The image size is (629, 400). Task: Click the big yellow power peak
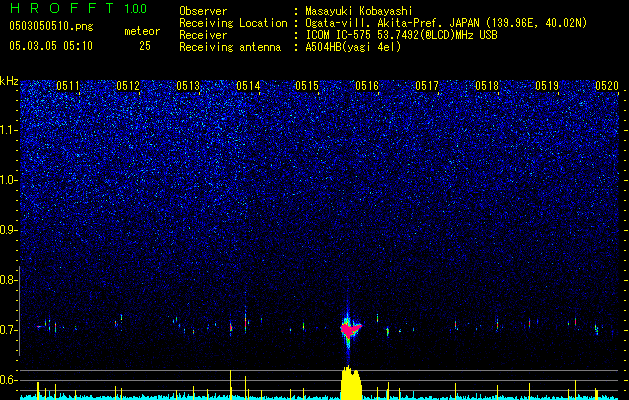click(x=351, y=383)
